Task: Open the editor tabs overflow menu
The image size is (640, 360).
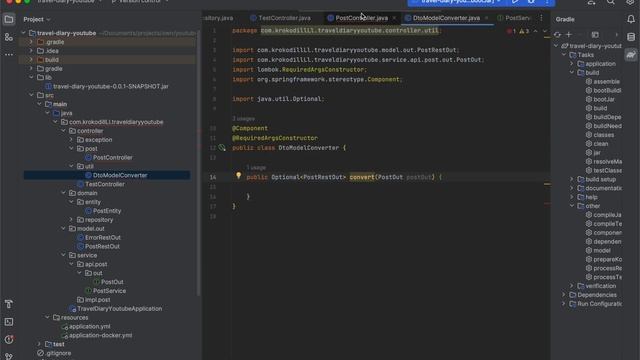Action: point(541,18)
